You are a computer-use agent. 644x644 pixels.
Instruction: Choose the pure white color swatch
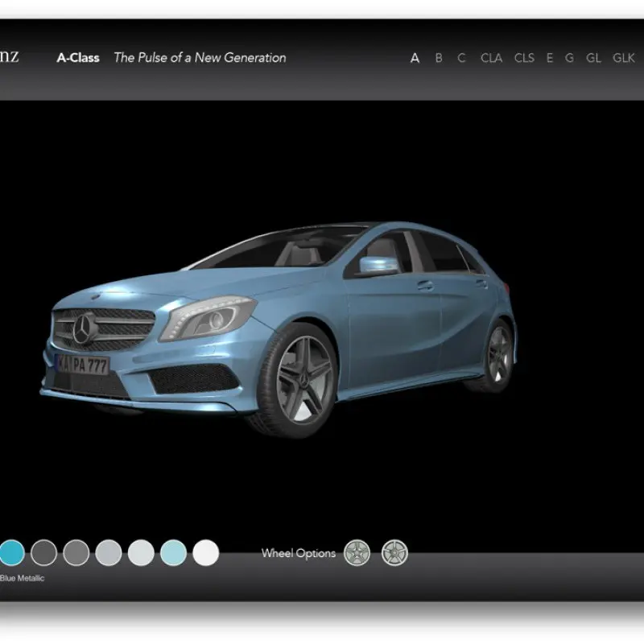point(206,552)
